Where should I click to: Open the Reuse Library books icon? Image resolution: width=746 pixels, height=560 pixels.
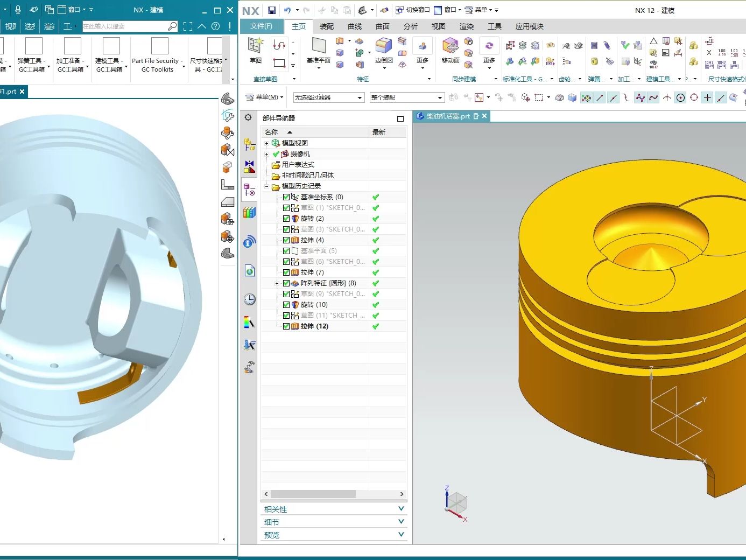coord(249,213)
